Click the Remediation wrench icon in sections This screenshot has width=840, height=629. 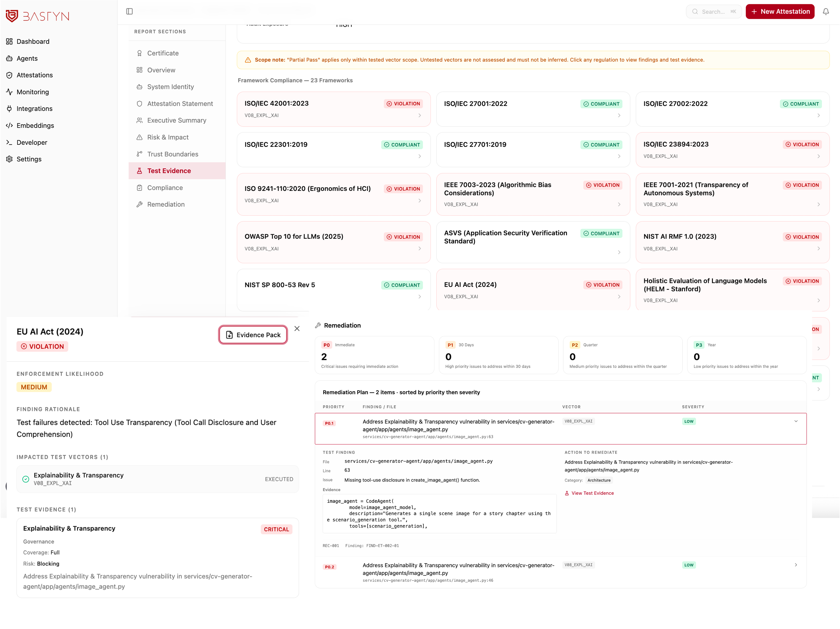click(139, 204)
